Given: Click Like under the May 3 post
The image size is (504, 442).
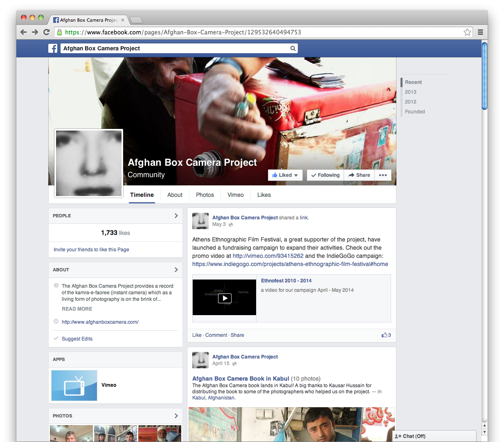Looking at the screenshot, I should click(197, 335).
